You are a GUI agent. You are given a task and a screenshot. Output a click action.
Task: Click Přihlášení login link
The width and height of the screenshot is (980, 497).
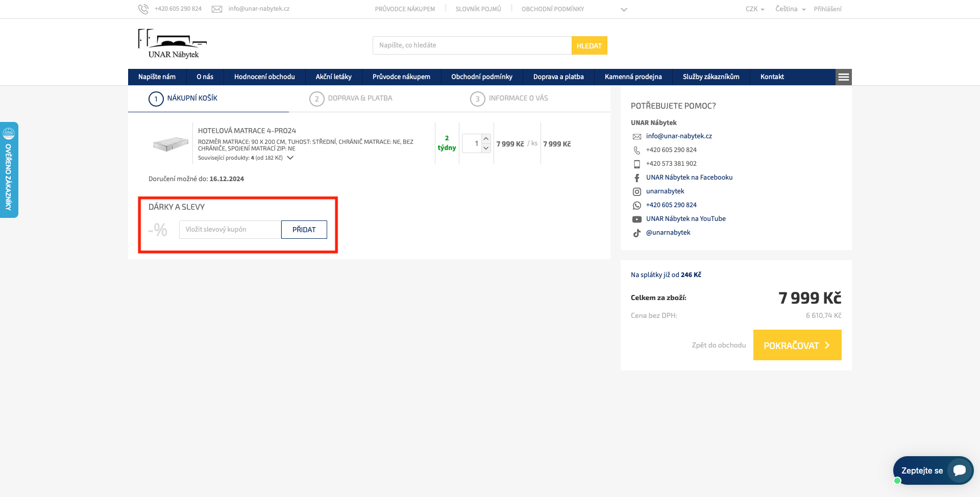point(827,9)
